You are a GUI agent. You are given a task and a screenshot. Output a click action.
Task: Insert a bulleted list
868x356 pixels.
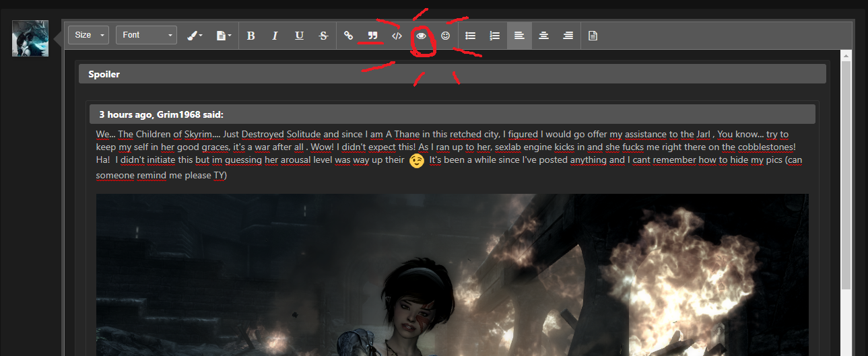click(x=471, y=36)
